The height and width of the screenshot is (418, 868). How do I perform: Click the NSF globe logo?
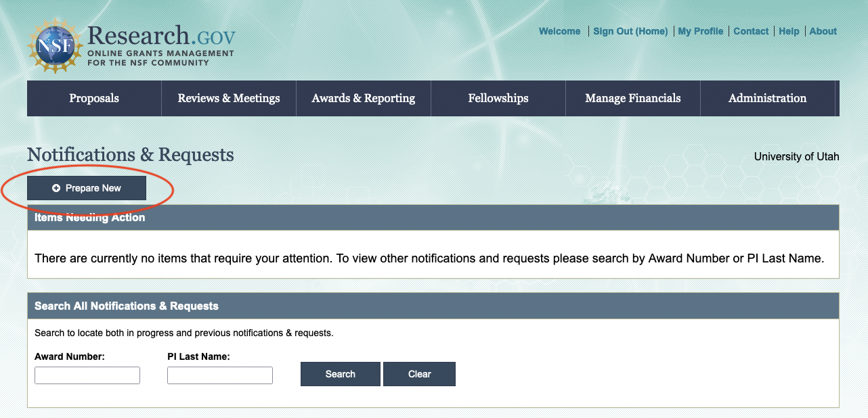54,46
